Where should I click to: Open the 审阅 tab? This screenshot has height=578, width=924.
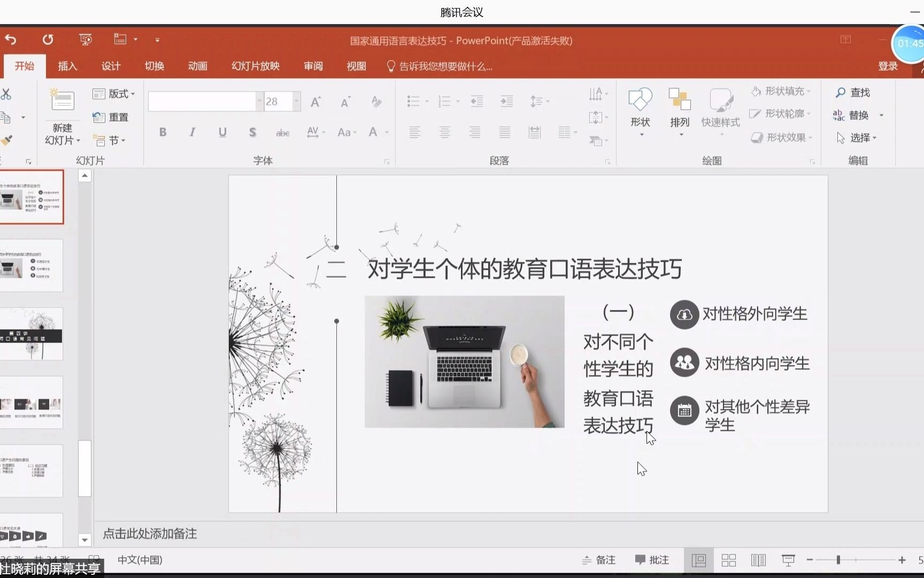coord(313,66)
